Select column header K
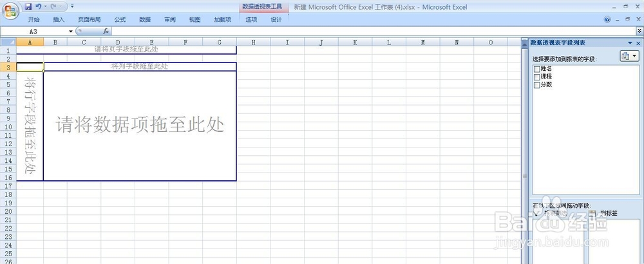The width and height of the screenshot is (644, 264). pos(355,42)
